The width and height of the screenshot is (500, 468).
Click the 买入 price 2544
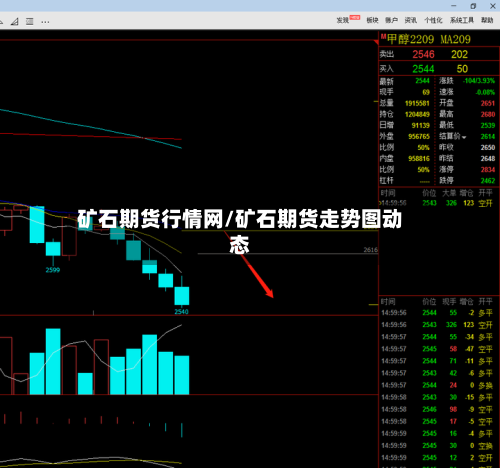pyautogui.click(x=423, y=69)
